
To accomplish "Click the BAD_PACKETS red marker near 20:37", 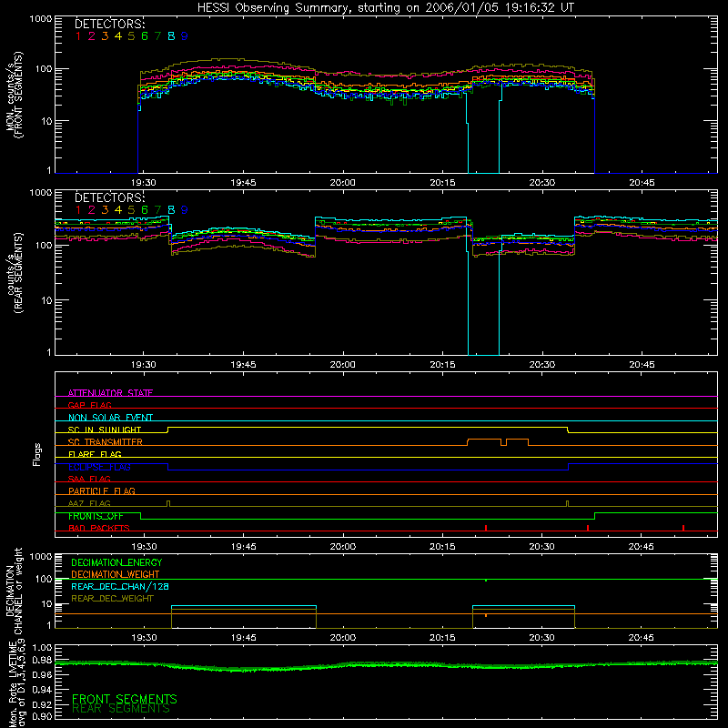I will [x=588, y=528].
